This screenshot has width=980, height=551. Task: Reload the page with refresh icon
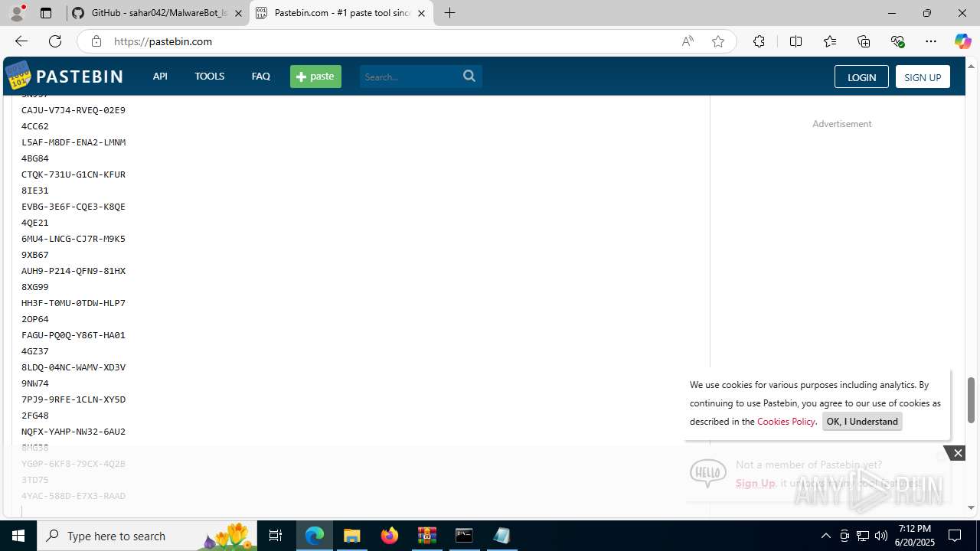(x=55, y=41)
